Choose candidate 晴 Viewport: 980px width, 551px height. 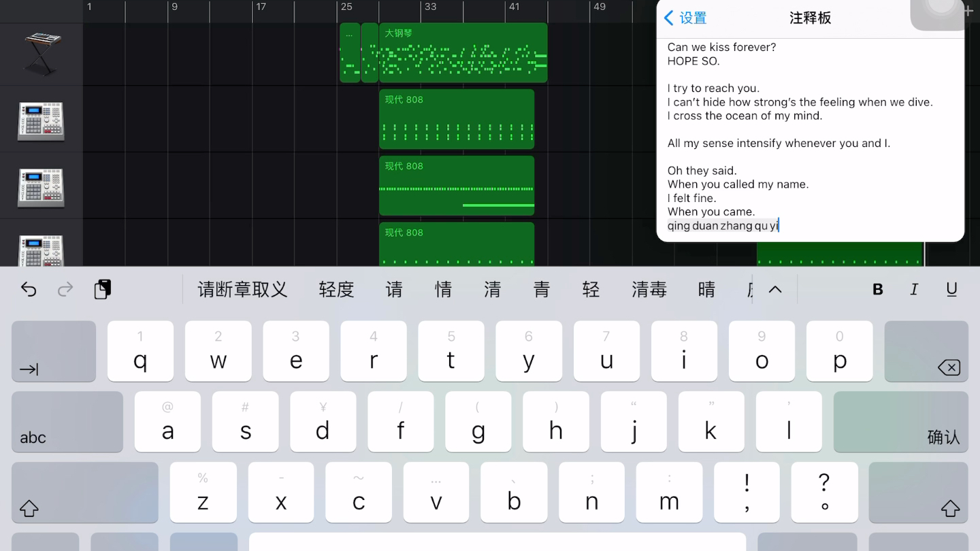[706, 290]
